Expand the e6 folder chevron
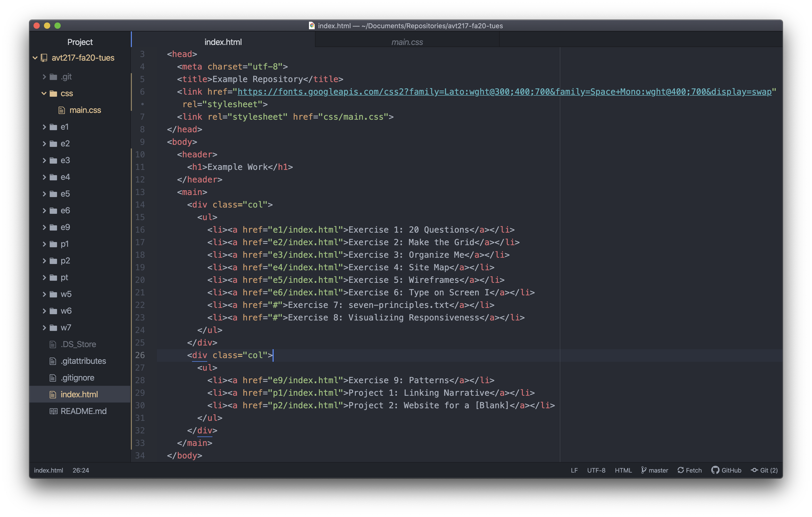812x517 pixels. [44, 211]
